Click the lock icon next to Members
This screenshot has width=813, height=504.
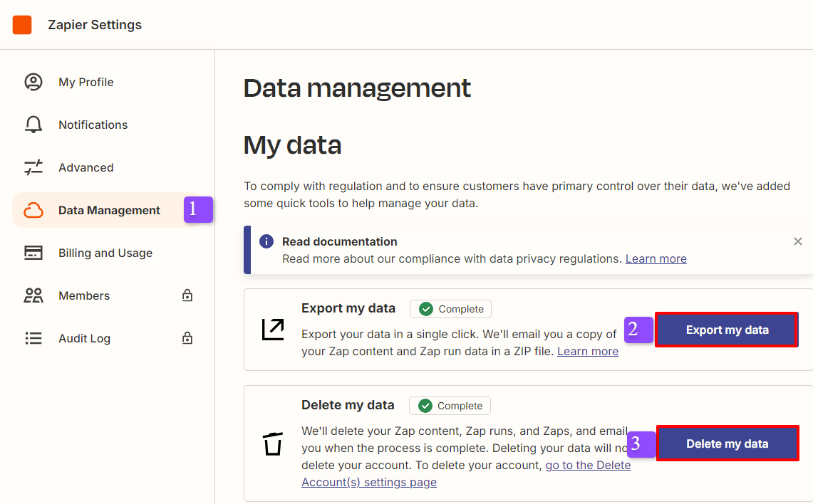187,295
